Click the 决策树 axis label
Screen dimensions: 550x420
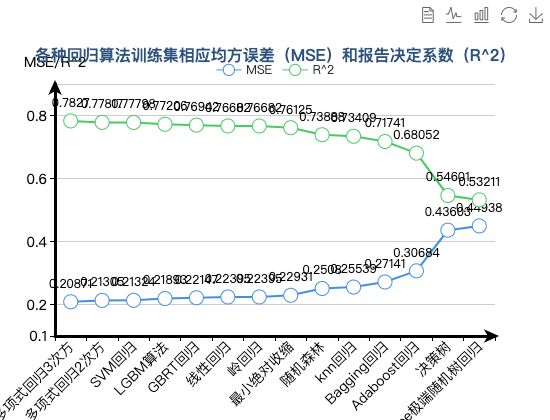pyautogui.click(x=432, y=358)
